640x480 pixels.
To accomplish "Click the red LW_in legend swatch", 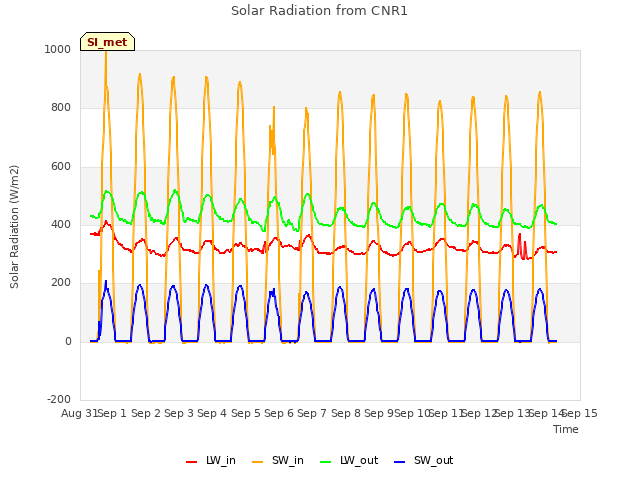I will 191,462.
